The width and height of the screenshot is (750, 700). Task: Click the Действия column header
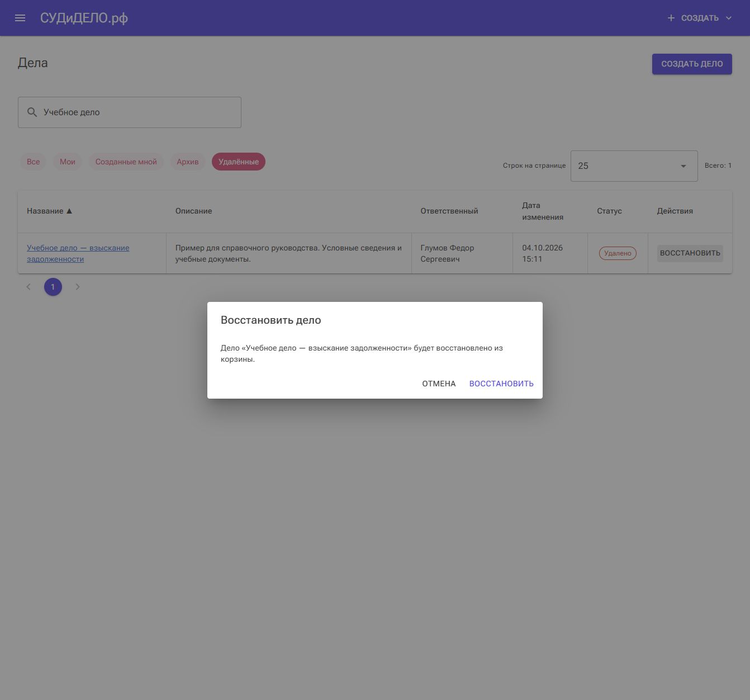coord(675,211)
